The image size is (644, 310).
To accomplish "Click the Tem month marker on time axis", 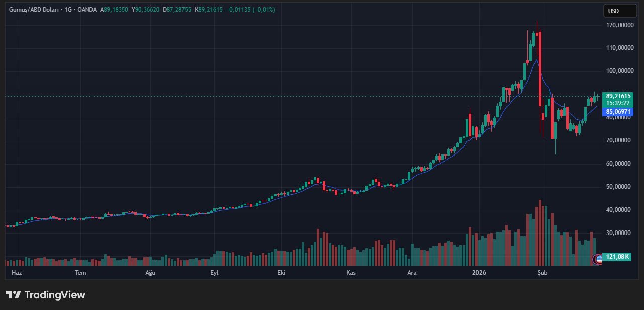I will (x=80, y=273).
